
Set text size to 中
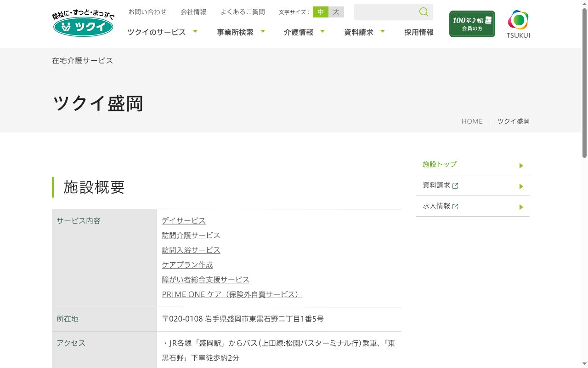pyautogui.click(x=321, y=12)
